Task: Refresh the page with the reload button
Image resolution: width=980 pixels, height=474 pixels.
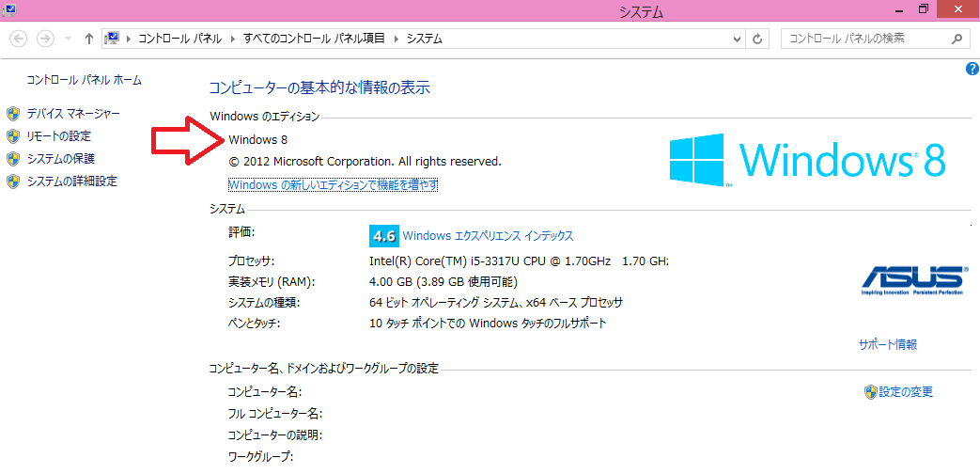Action: (757, 39)
